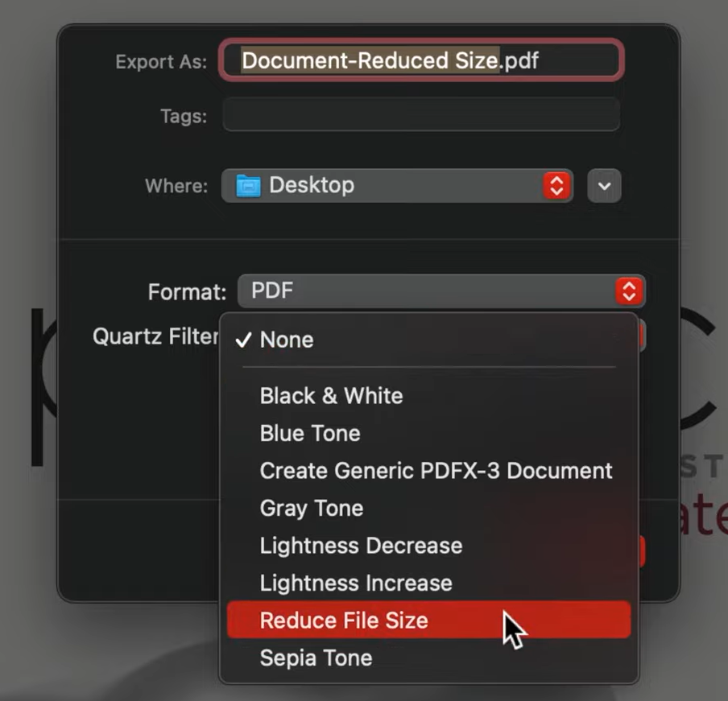Click the Where label

coord(176,186)
